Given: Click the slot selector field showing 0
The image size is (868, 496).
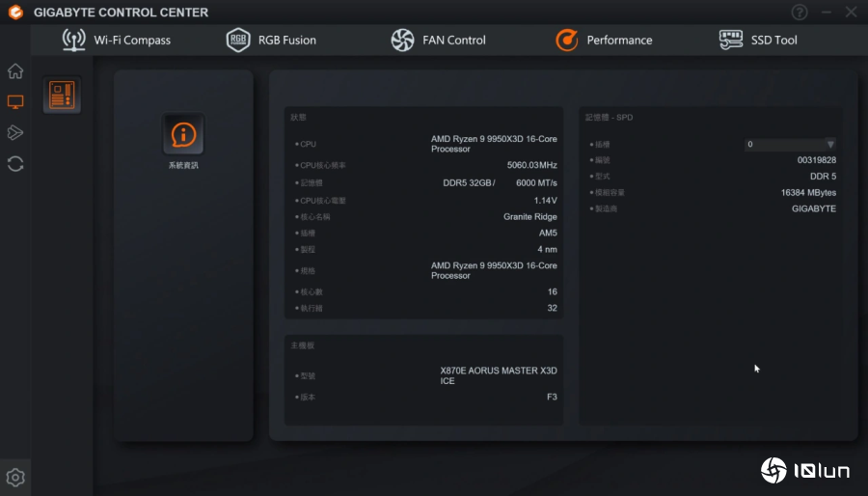Looking at the screenshot, I should [790, 145].
